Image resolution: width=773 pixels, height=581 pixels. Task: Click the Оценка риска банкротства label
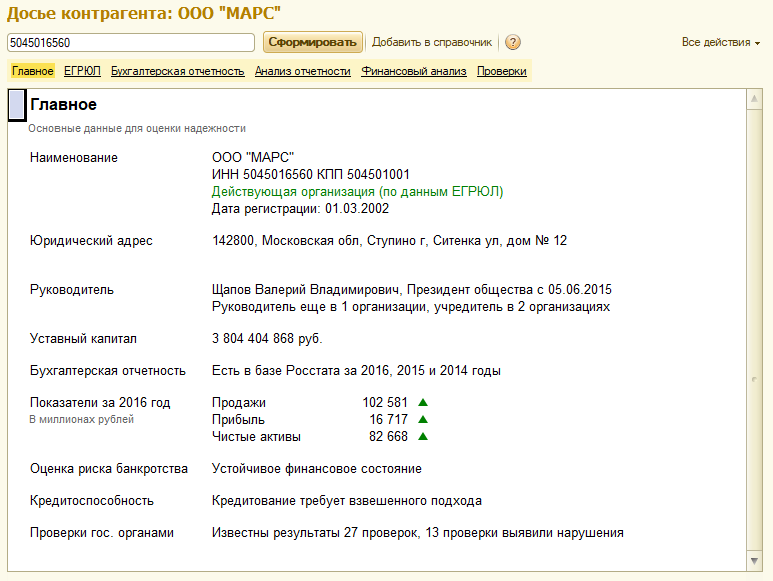tap(108, 469)
